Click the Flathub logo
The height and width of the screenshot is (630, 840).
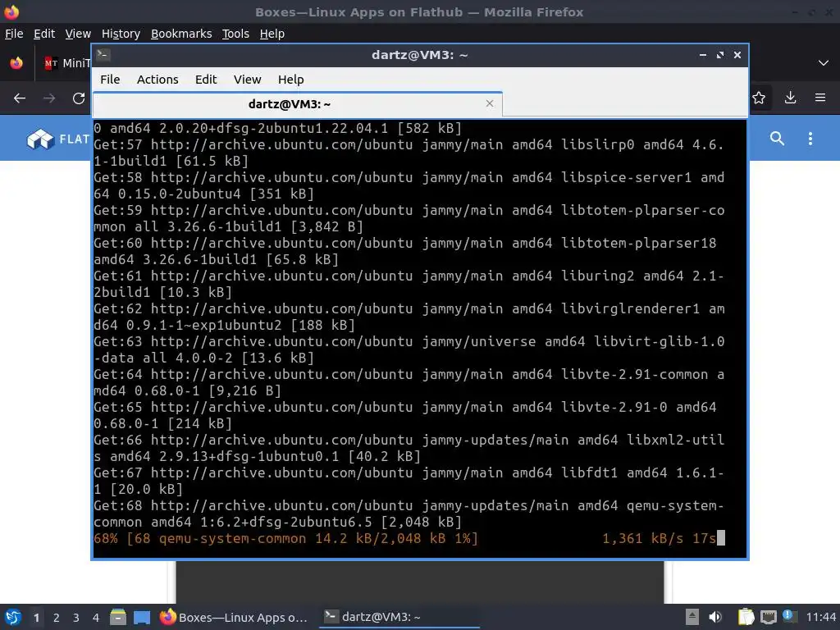click(x=58, y=139)
